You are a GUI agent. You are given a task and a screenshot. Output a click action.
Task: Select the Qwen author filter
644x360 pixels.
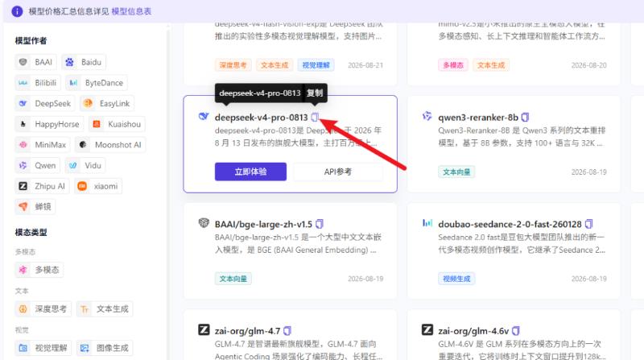coord(37,165)
